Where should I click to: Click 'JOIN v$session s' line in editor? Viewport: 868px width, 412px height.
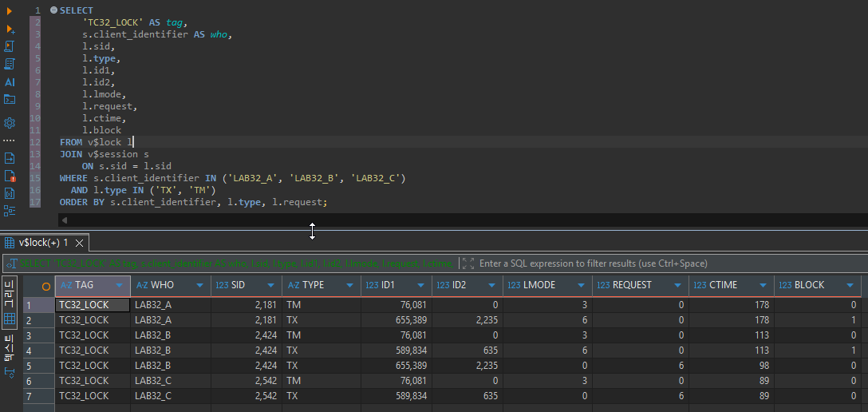tap(104, 155)
